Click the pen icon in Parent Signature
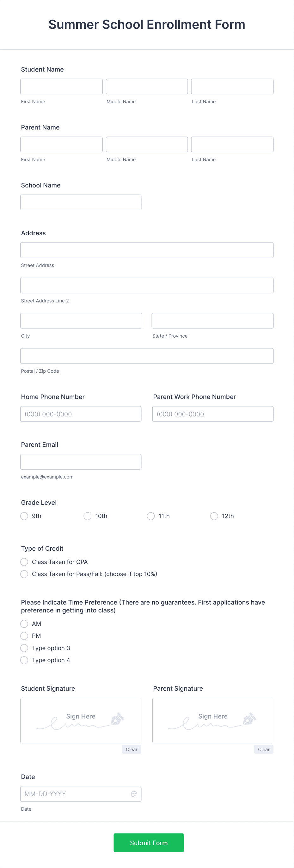This screenshot has height=868, width=294. click(250, 719)
